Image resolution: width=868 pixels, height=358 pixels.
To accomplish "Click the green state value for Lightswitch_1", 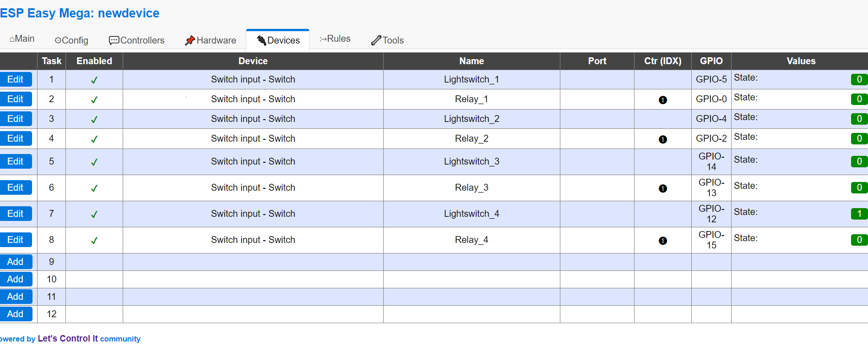I will (859, 79).
